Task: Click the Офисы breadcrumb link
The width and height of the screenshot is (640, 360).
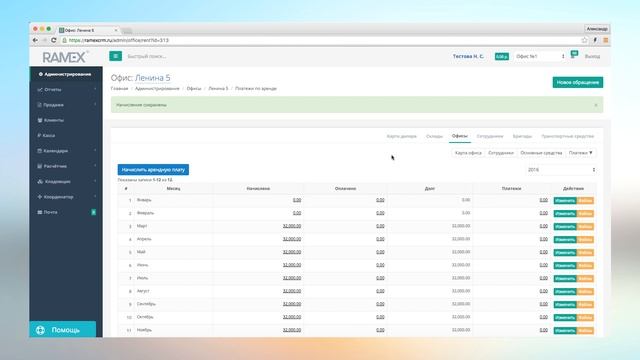Action: click(x=194, y=89)
